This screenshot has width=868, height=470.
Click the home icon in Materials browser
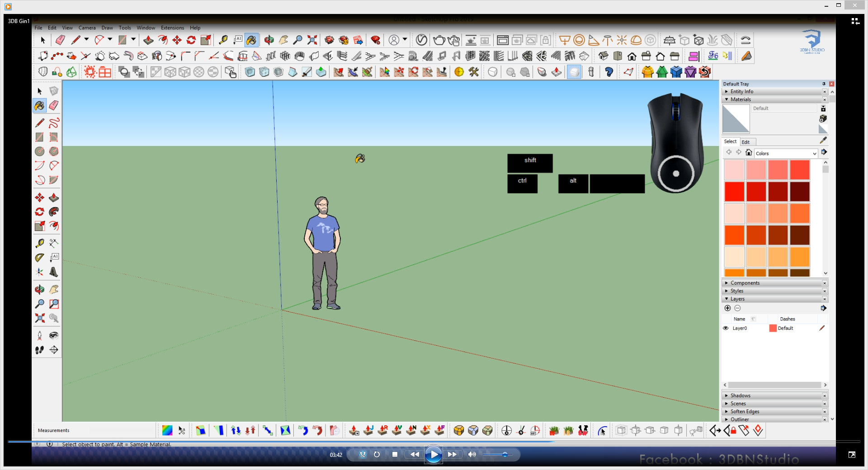[749, 152]
